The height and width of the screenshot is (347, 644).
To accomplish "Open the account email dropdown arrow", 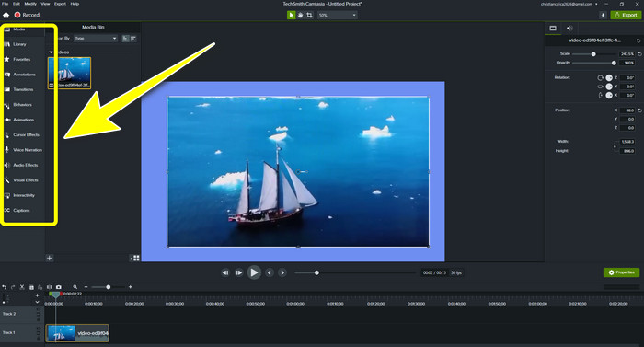I will [x=596, y=4].
